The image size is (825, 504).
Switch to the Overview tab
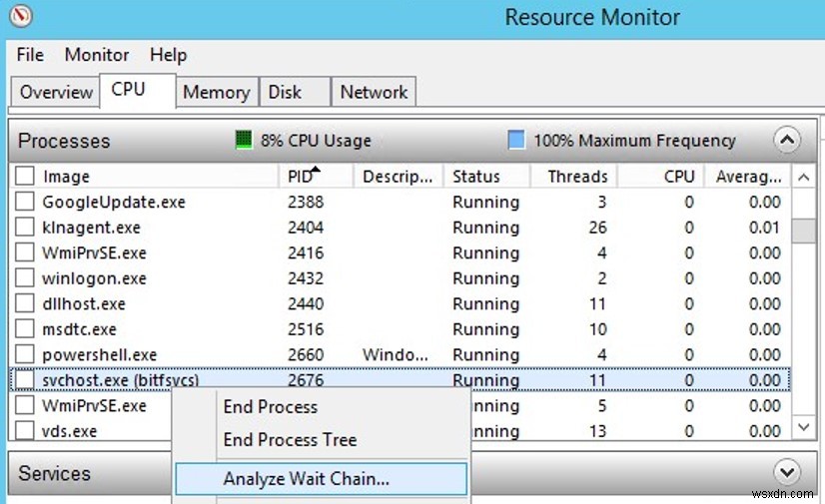56,92
